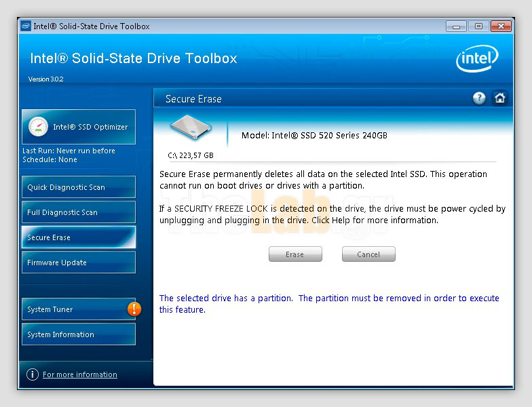Select the SSD drive image
The height and width of the screenshot is (407, 532).
tap(191, 128)
